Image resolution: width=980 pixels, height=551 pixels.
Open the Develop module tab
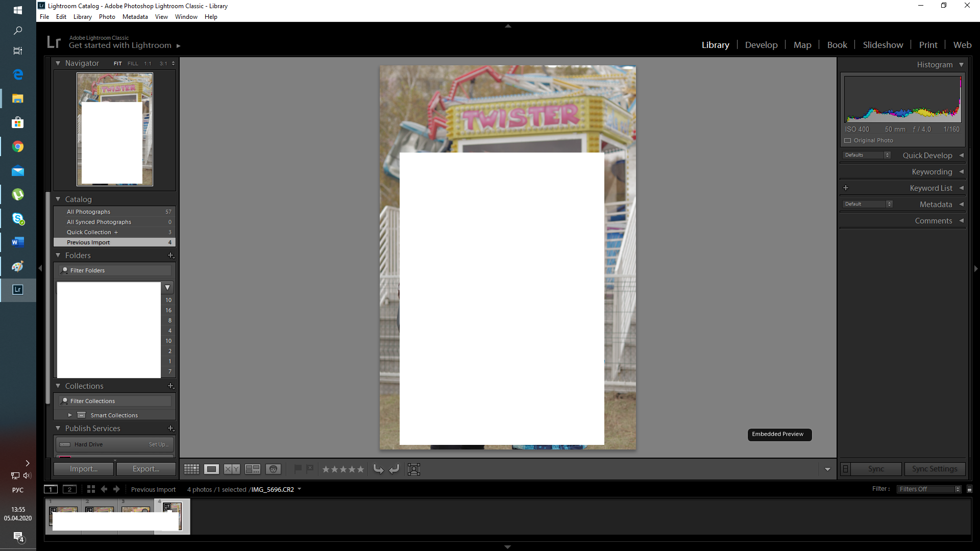click(x=761, y=45)
